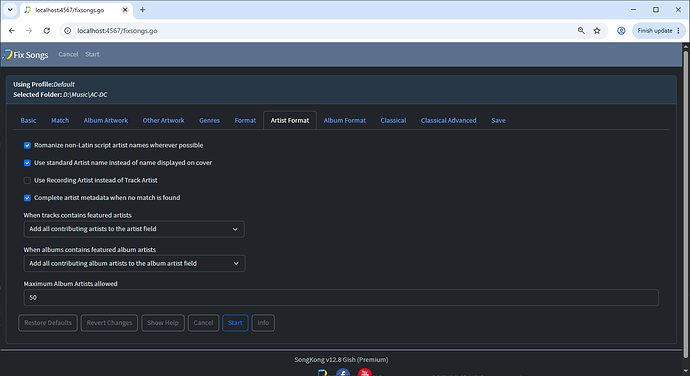Toggle Romanize non-Latin script artist names
Screen dimensions: 690x376
point(27,145)
